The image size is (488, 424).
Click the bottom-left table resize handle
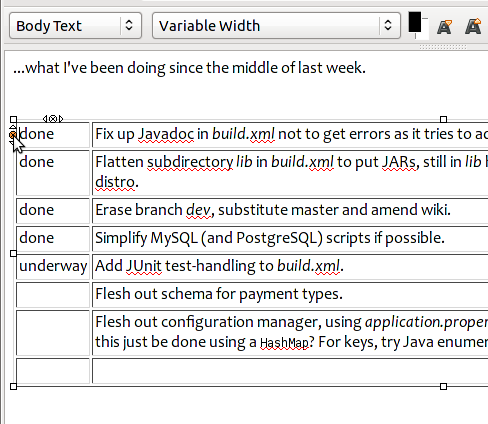point(13,386)
